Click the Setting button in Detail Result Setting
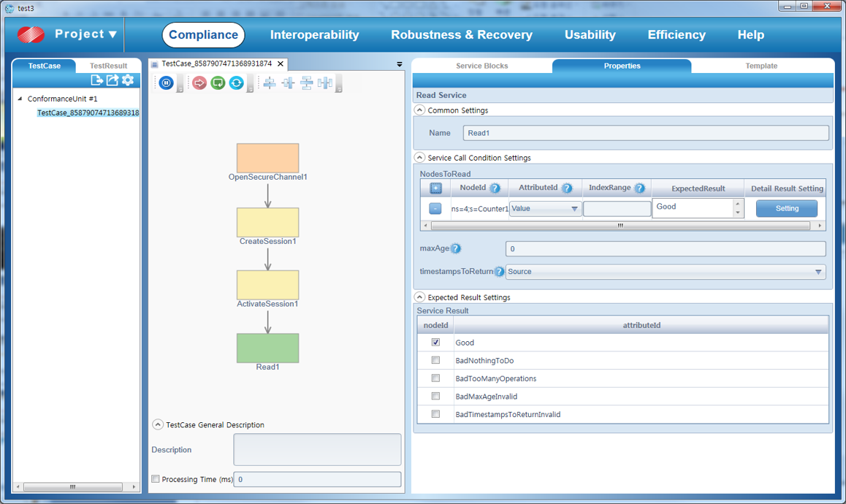The width and height of the screenshot is (846, 504). pyautogui.click(x=787, y=209)
